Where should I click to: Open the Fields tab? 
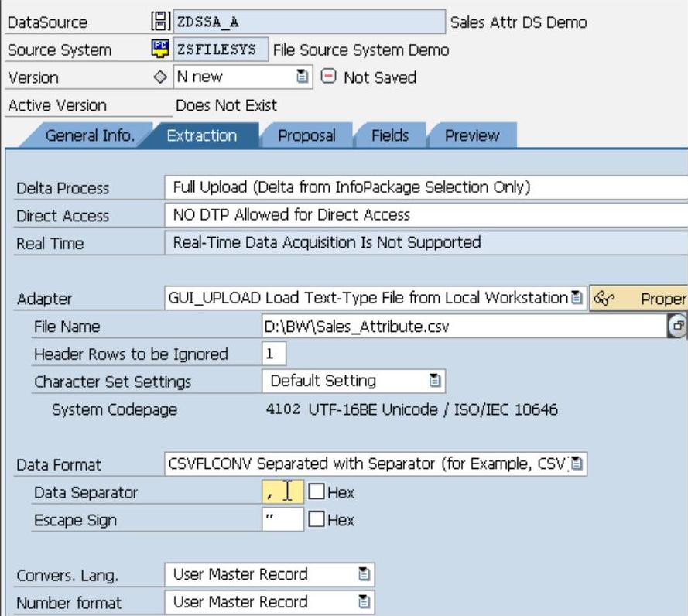(389, 135)
